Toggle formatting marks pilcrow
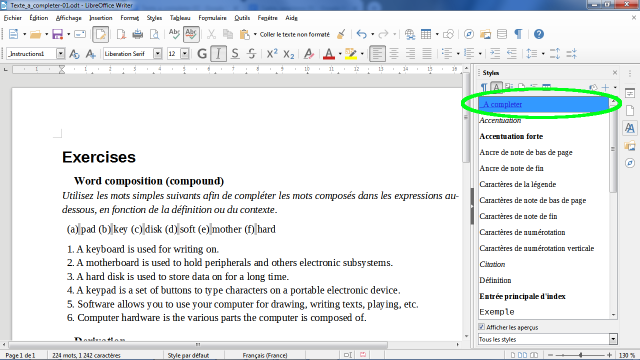Screen dimensions: 640x360 click(518, 34)
